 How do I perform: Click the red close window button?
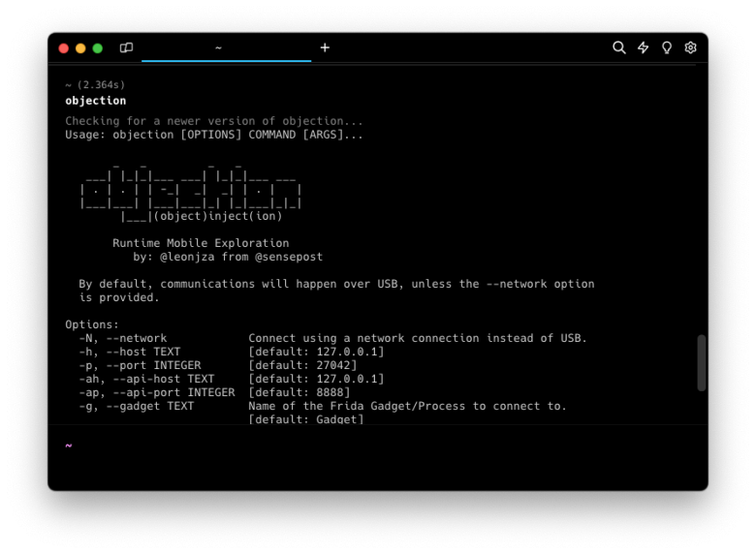click(64, 48)
